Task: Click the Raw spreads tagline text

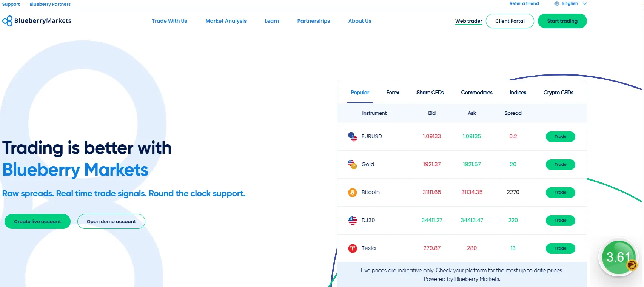Action: coord(123,194)
